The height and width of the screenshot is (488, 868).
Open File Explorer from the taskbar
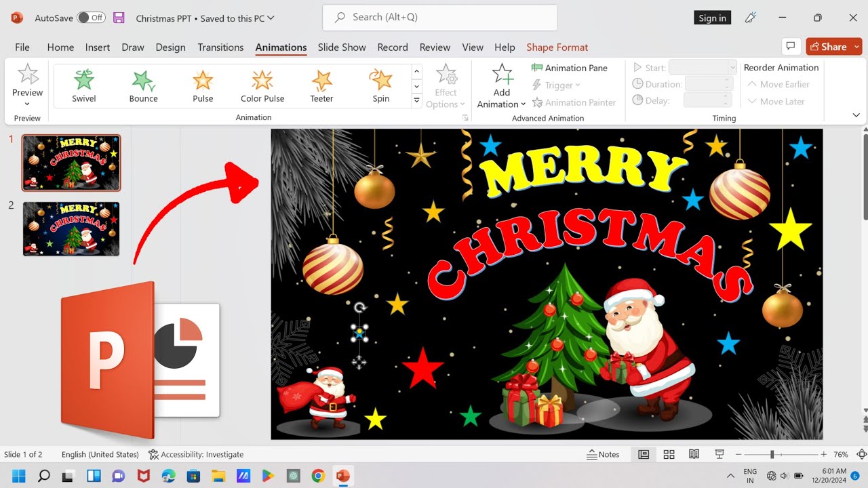click(218, 476)
